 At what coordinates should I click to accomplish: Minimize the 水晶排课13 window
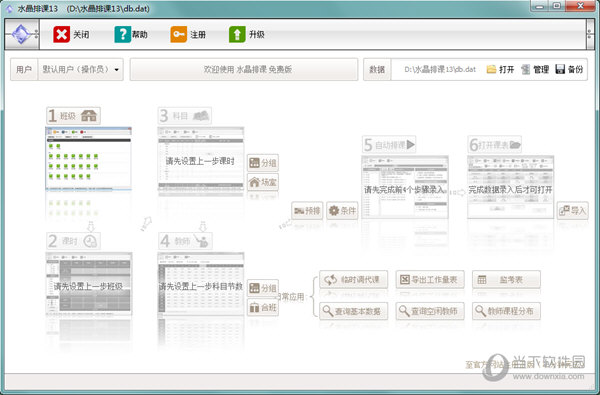click(540, 6)
